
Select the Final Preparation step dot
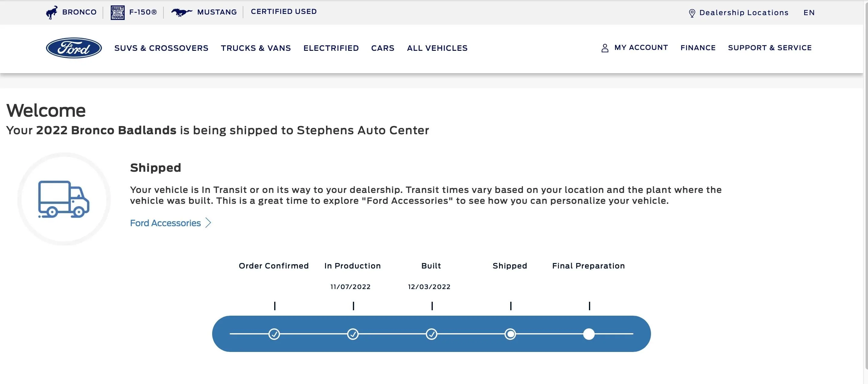(589, 334)
